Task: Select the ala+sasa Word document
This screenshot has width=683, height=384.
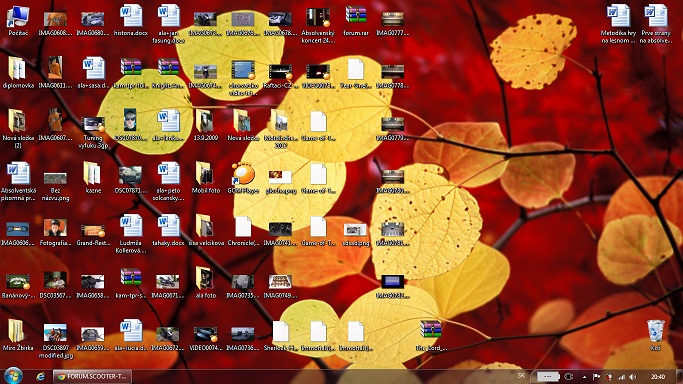Action: tap(93, 73)
